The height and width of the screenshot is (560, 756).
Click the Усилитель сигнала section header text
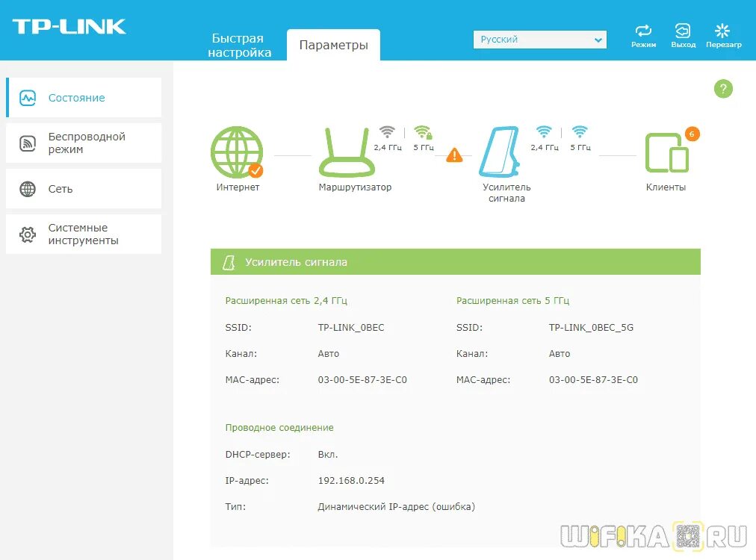[x=296, y=262]
